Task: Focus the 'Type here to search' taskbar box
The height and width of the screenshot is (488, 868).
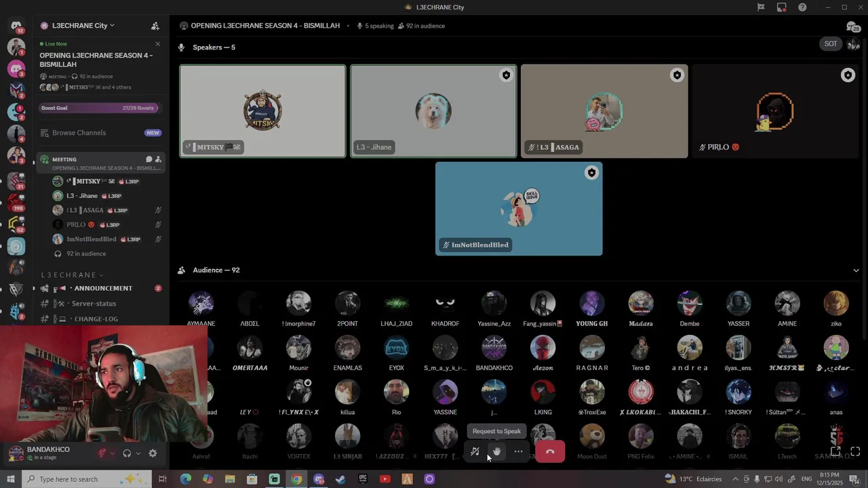Action: (x=87, y=479)
